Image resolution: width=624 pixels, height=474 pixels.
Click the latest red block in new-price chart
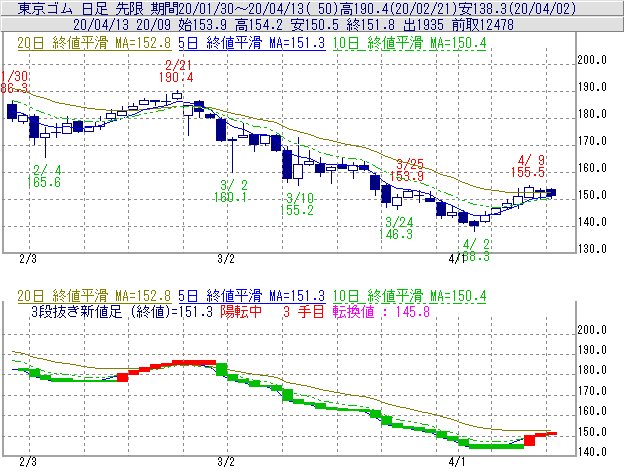click(551, 433)
